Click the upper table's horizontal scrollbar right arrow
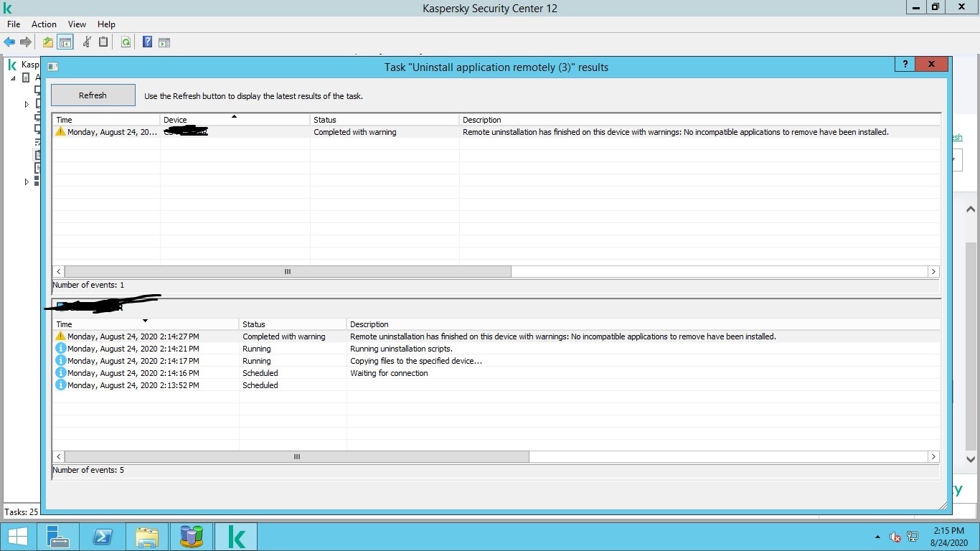Image resolution: width=980 pixels, height=551 pixels. coord(933,272)
